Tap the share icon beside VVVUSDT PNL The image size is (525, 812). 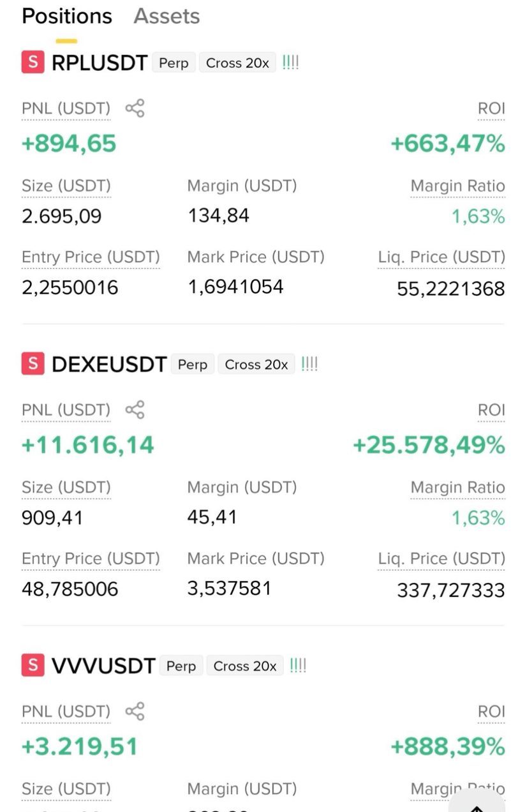[135, 711]
